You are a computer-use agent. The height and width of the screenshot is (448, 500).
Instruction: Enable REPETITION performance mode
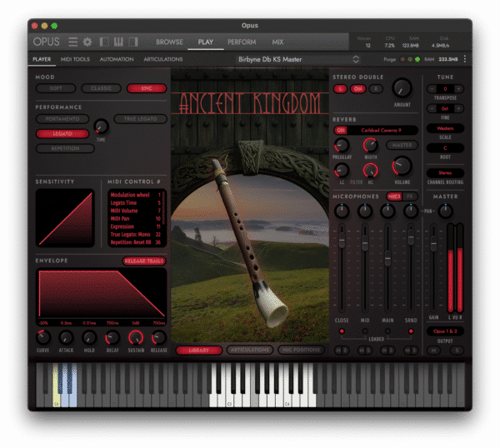click(x=65, y=148)
